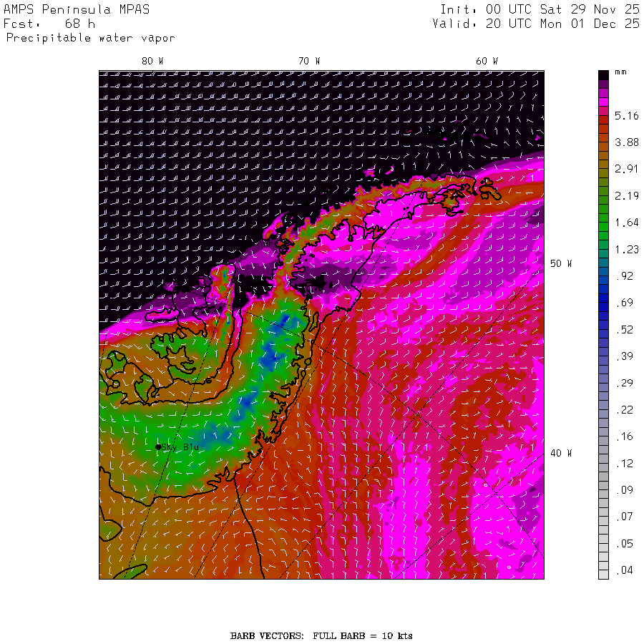644x644 pixels.
Task: Click the 2.19 legend label
Action: coord(625,196)
